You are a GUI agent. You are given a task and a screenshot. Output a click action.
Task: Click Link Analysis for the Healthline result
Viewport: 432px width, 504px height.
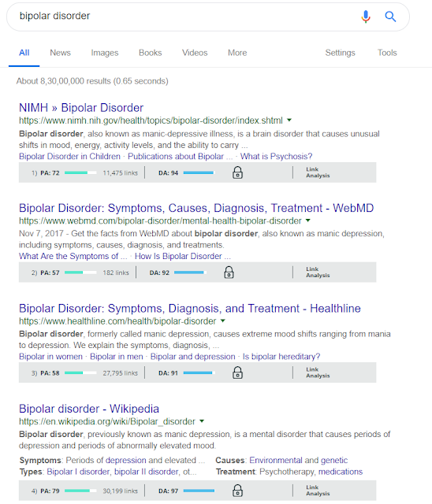pos(318,372)
